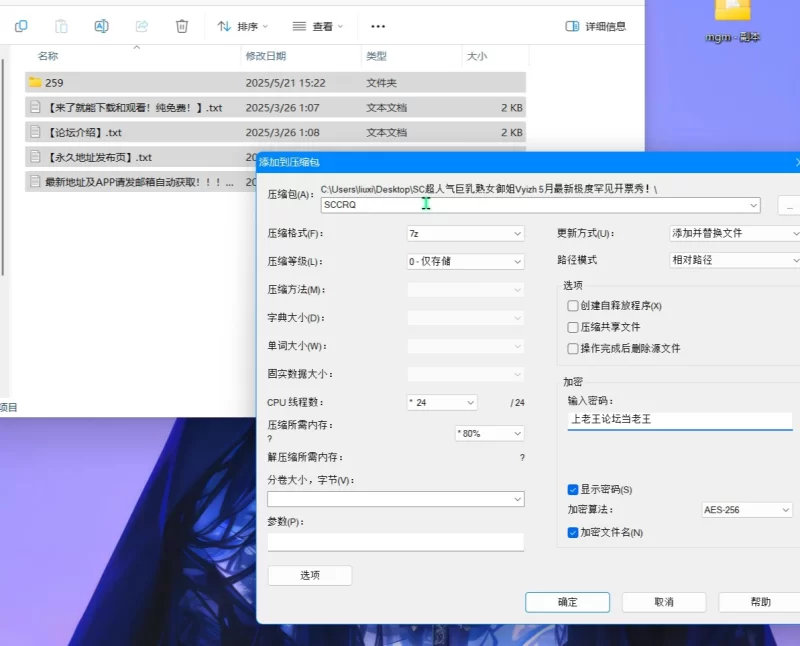Image resolution: width=800 pixels, height=646 pixels.
Task: Click the 259 folder name
Action: (x=54, y=83)
